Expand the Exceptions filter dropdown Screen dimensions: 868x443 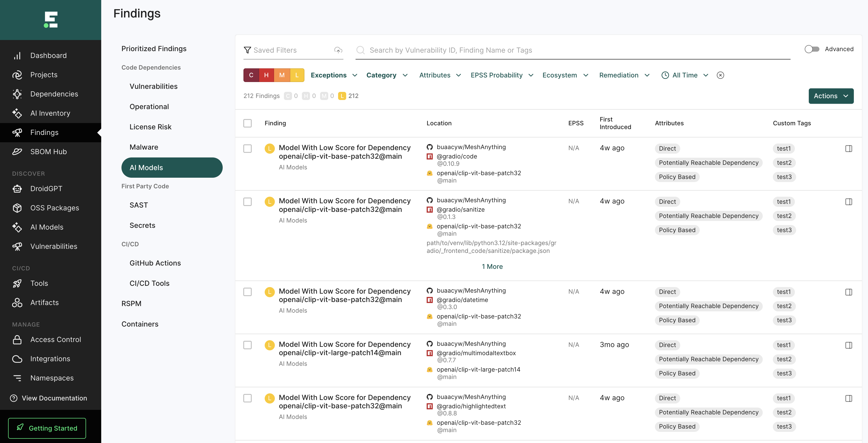[x=334, y=75]
